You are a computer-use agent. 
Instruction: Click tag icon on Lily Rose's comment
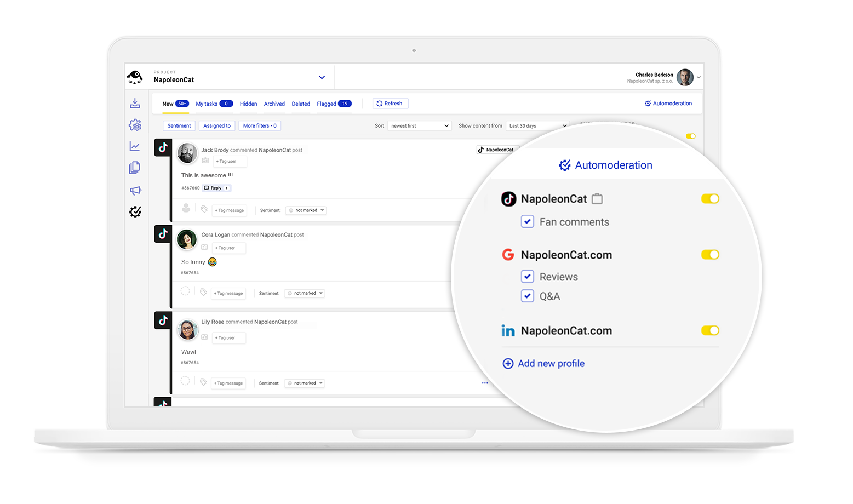point(203,382)
